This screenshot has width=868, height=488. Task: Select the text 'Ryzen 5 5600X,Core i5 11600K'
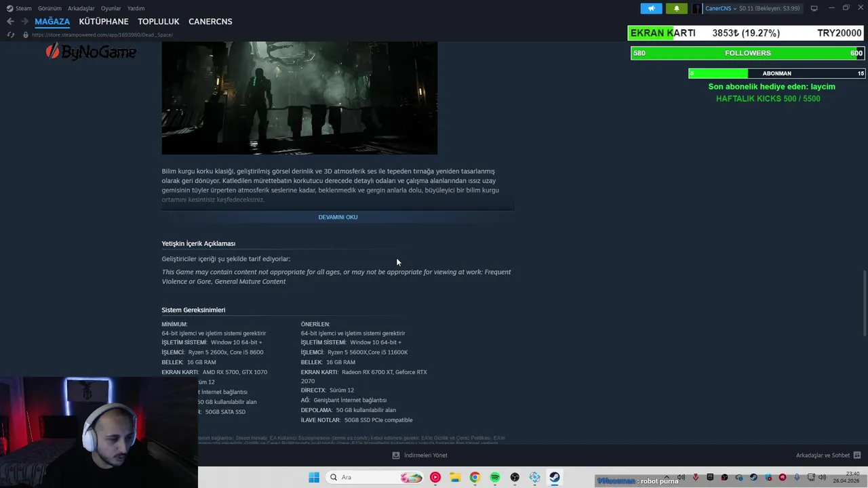coord(368,352)
